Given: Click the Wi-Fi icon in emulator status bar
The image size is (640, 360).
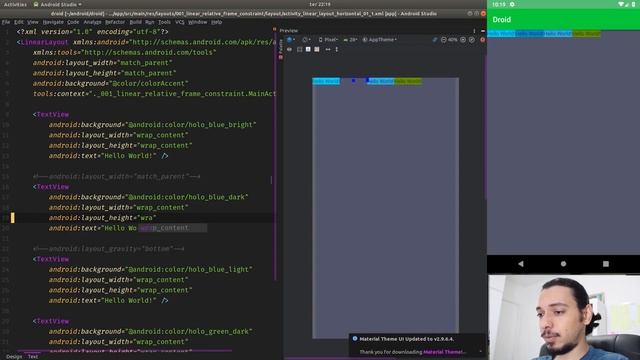Looking at the screenshot, I should (620, 4).
